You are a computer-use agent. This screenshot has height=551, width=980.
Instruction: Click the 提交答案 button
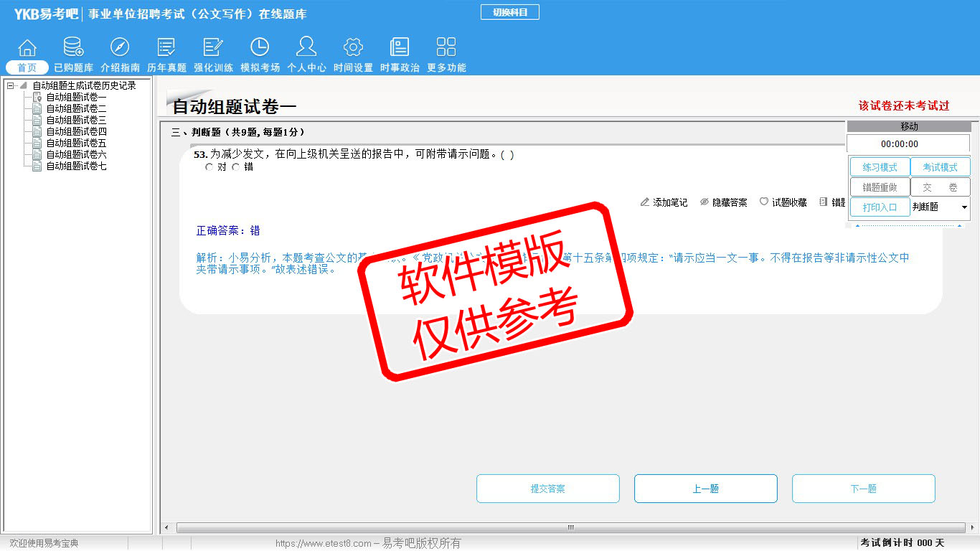548,489
